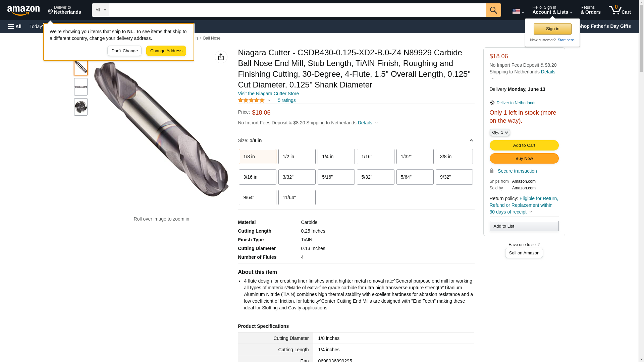
Task: Select the 1/2 in size option
Action: 297,157
